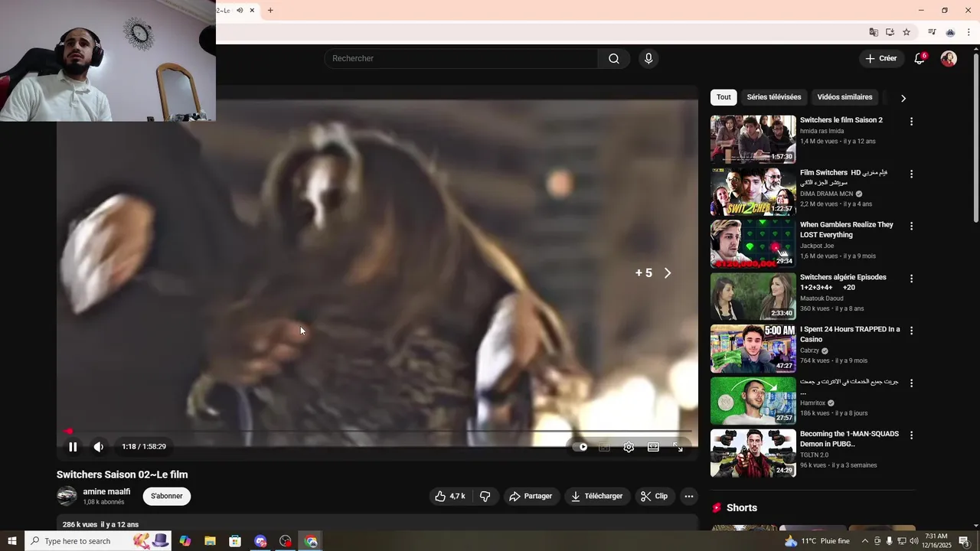Open the Windows Start menu
The height and width of the screenshot is (551, 980).
click(12, 541)
